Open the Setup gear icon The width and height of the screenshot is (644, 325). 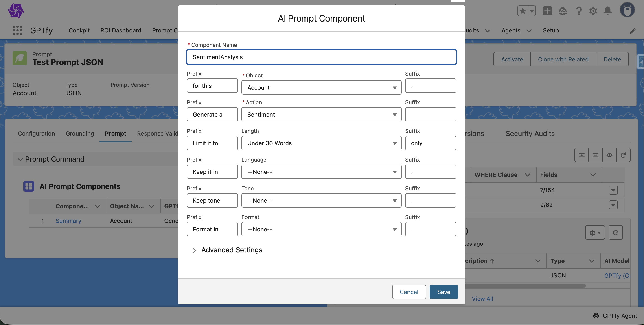[x=593, y=11]
